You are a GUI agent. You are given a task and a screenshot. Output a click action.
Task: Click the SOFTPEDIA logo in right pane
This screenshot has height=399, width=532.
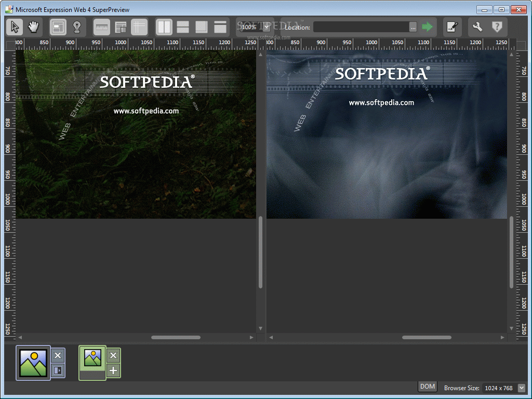coord(382,74)
